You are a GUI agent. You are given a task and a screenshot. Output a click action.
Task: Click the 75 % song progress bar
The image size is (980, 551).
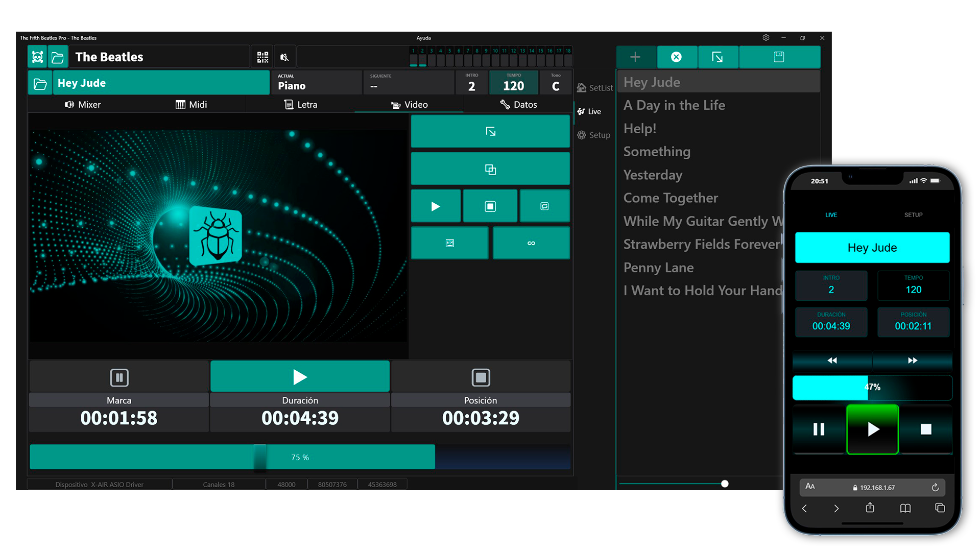[300, 458]
